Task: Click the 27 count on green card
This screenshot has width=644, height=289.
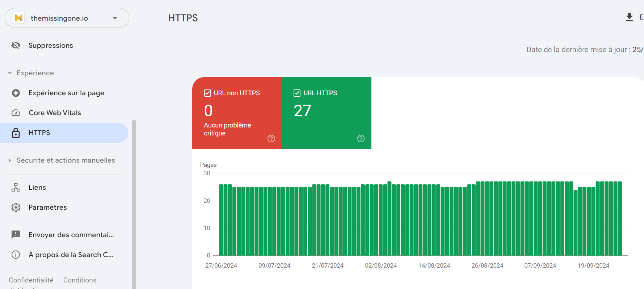Action: pos(302,111)
